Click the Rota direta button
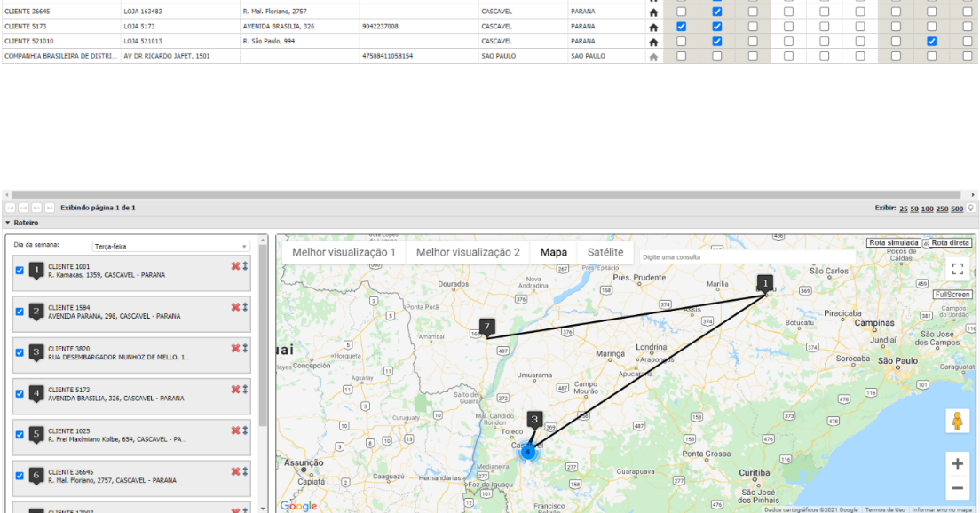 tap(950, 242)
